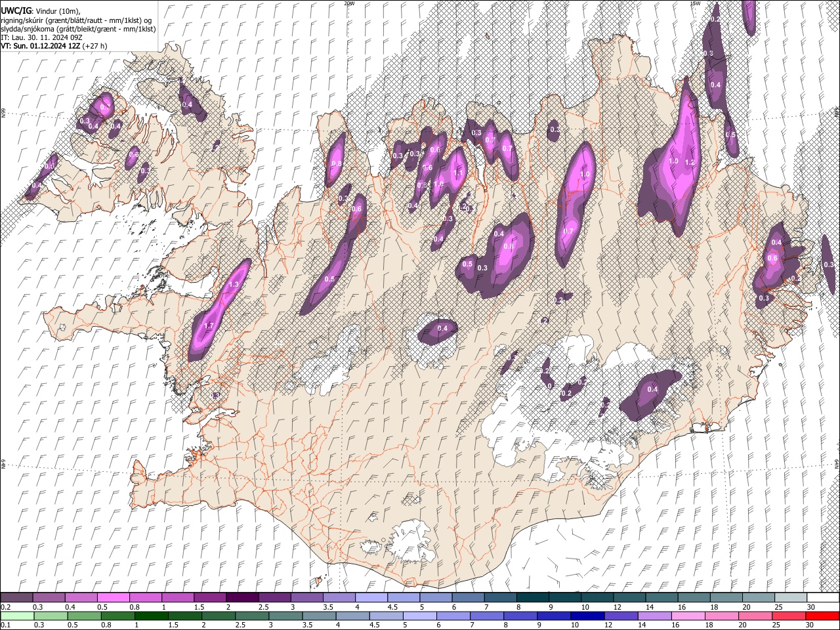
Task: Click the initialization time line 'IT: Lau. 30. 11. 2024 09Z'
Action: tap(41, 37)
